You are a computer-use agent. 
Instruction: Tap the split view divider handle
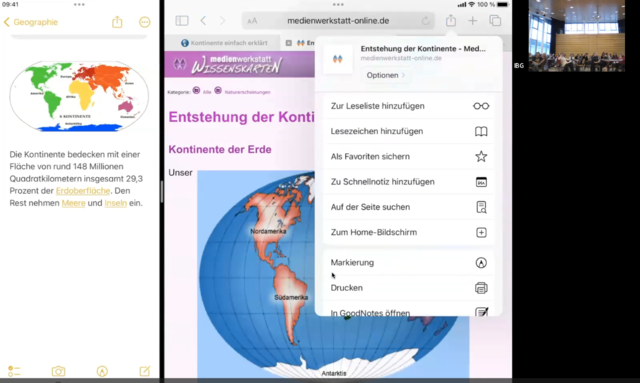click(x=162, y=192)
